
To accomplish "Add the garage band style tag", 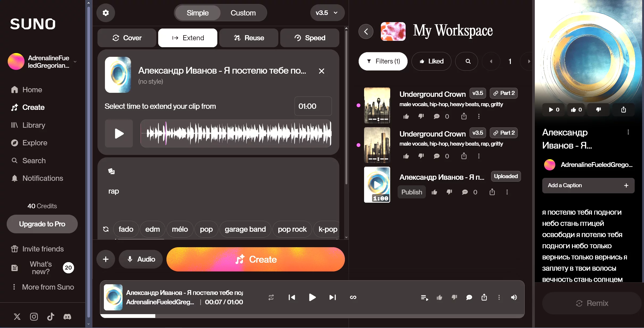I will click(245, 229).
